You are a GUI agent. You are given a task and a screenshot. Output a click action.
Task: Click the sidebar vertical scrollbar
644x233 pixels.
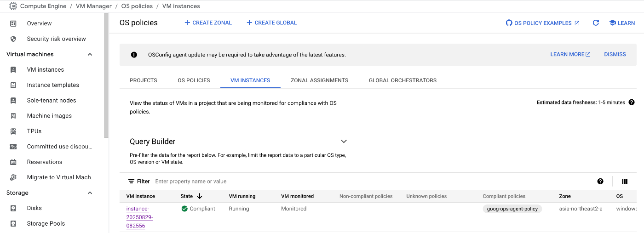(x=107, y=76)
